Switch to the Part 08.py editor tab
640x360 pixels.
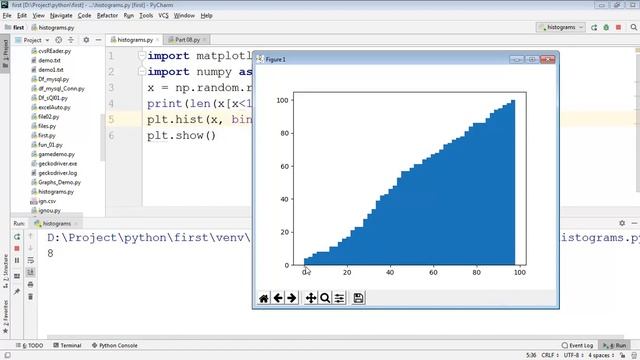tap(187, 40)
